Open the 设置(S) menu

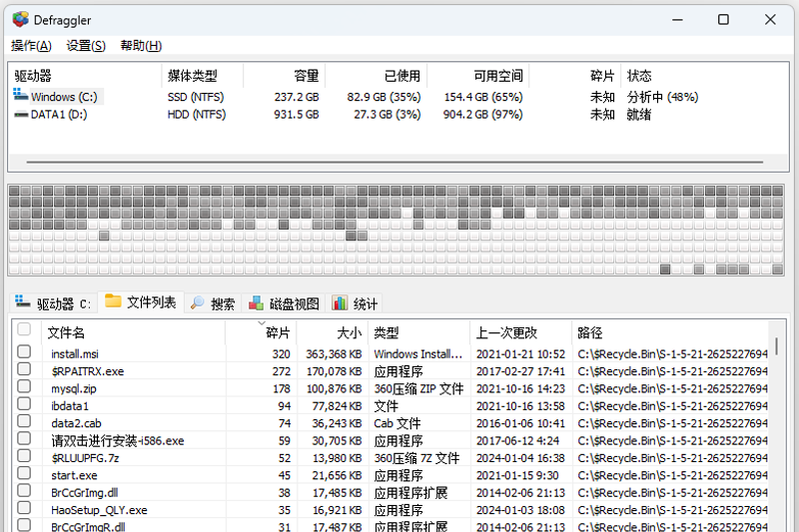[x=86, y=46]
